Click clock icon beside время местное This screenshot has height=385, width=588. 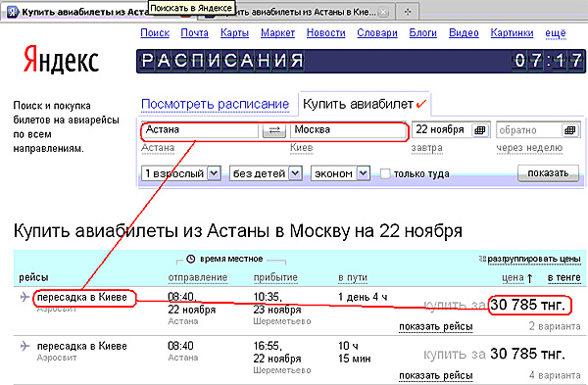pos(190,259)
